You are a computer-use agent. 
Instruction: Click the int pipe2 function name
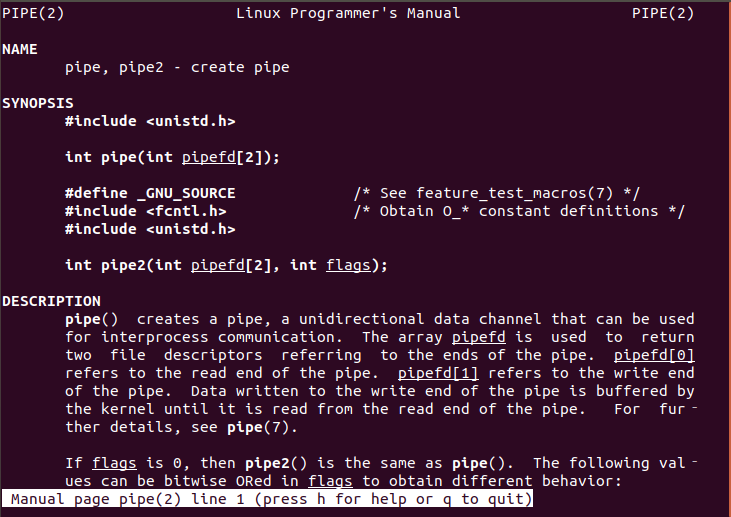124,265
